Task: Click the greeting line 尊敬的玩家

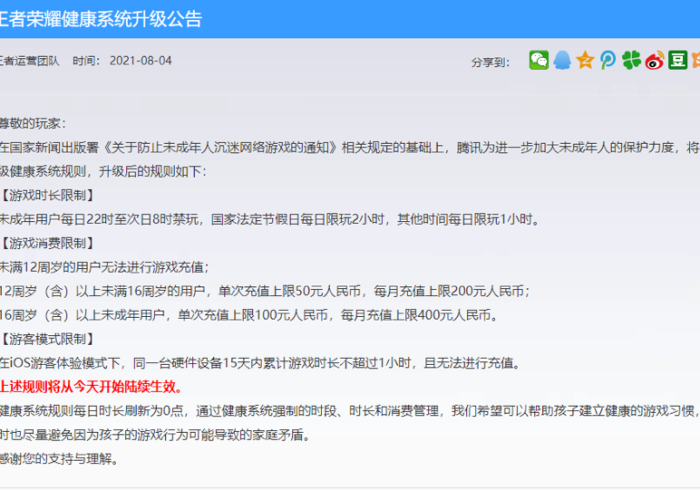Action: tap(33, 123)
